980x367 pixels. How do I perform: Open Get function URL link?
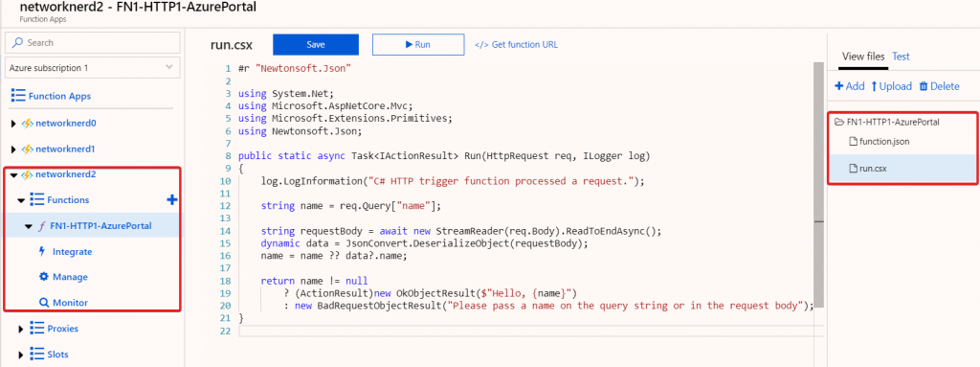pos(516,44)
